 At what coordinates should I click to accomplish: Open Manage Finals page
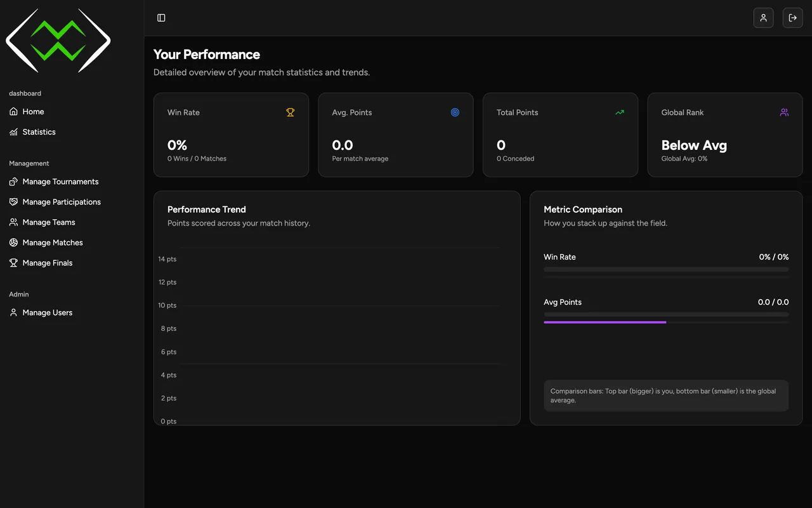[x=72, y=263]
